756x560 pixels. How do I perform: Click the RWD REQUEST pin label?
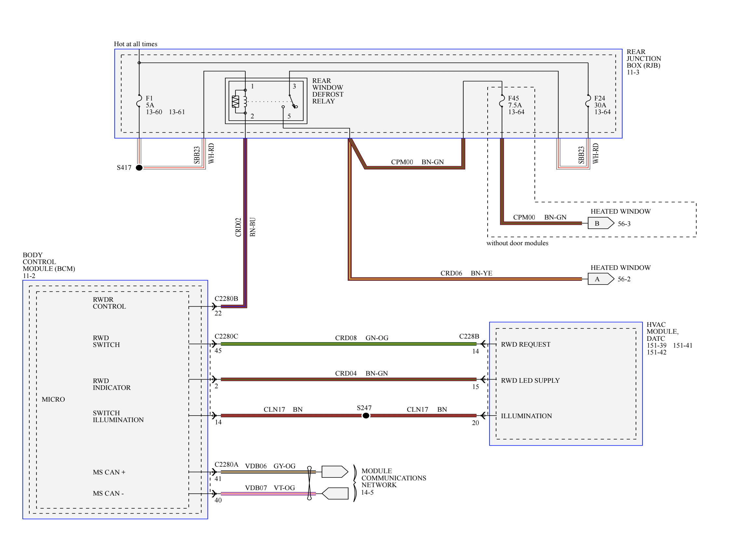pos(525,344)
